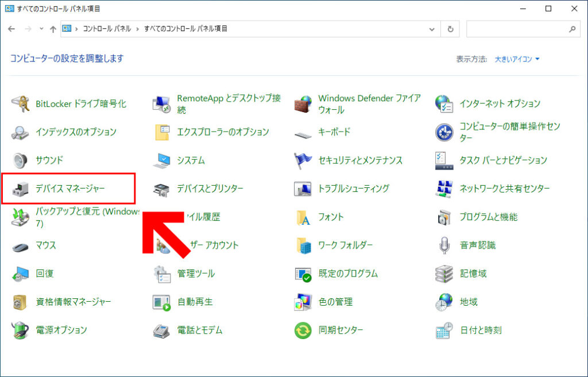The height and width of the screenshot is (377, 588).
Task: Click コントロール パネル in the address breadcrumb
Action: [x=107, y=29]
